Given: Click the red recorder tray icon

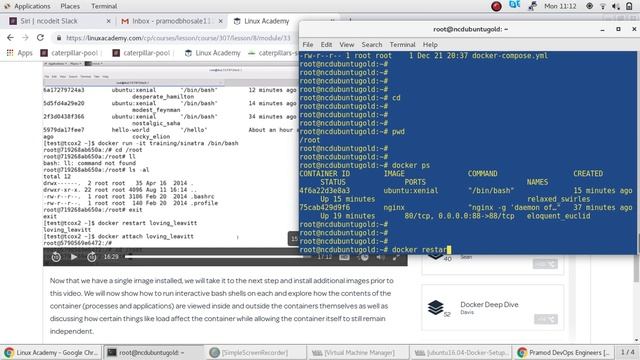Looking at the screenshot, I should pyautogui.click(x=496, y=7).
